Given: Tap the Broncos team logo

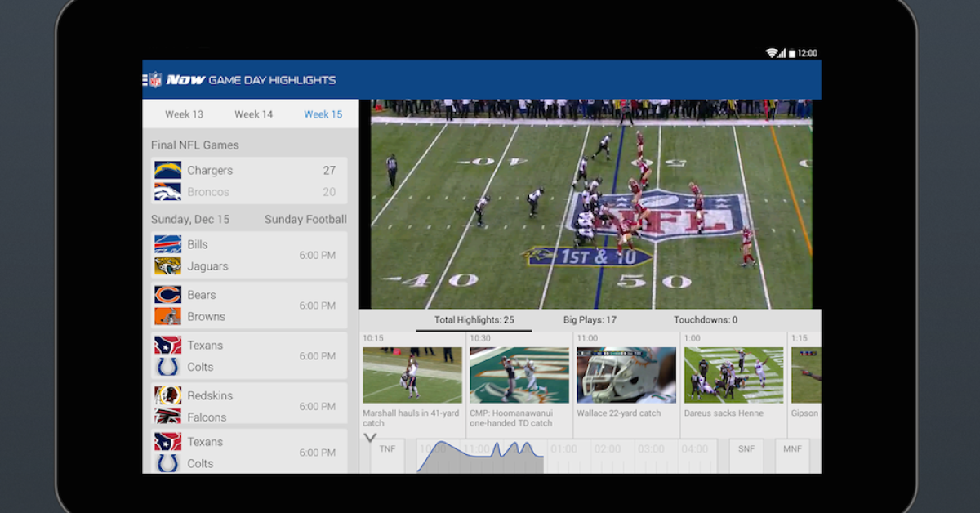Looking at the screenshot, I should [167, 192].
